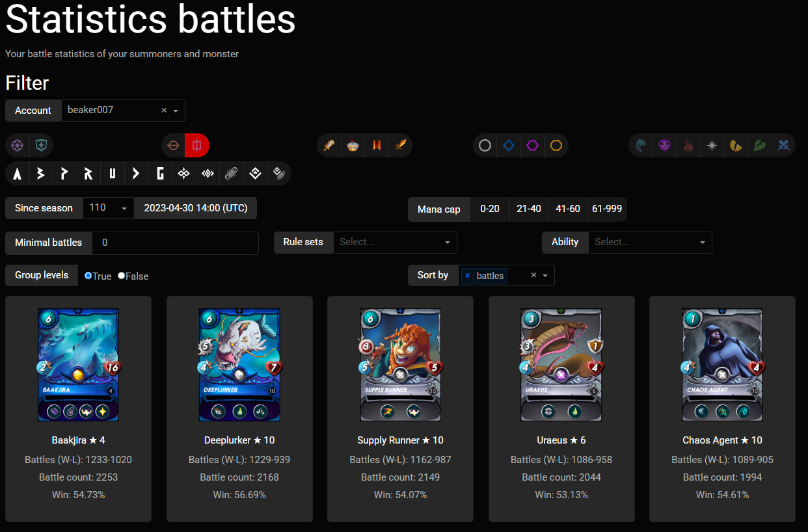Filter by death element purple skull icon

[x=664, y=146]
